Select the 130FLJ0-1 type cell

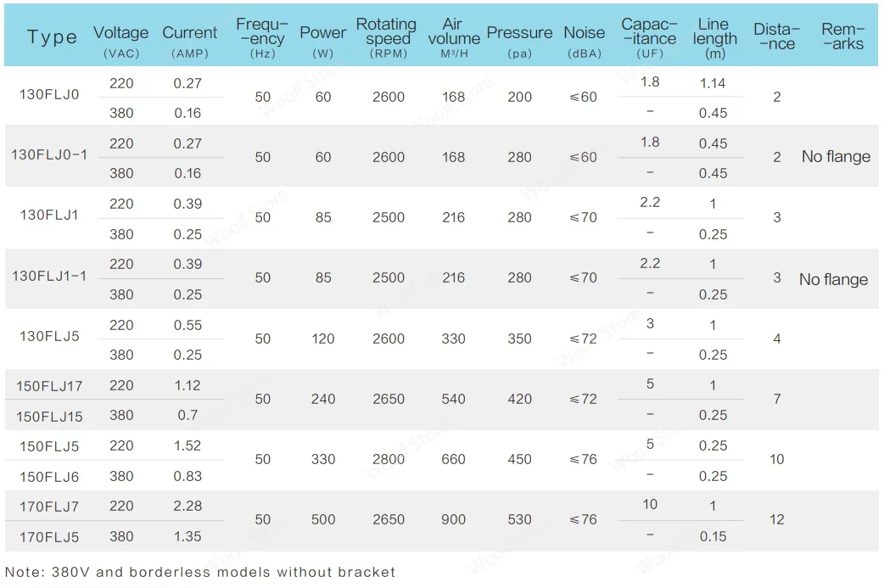pyautogui.click(x=49, y=155)
